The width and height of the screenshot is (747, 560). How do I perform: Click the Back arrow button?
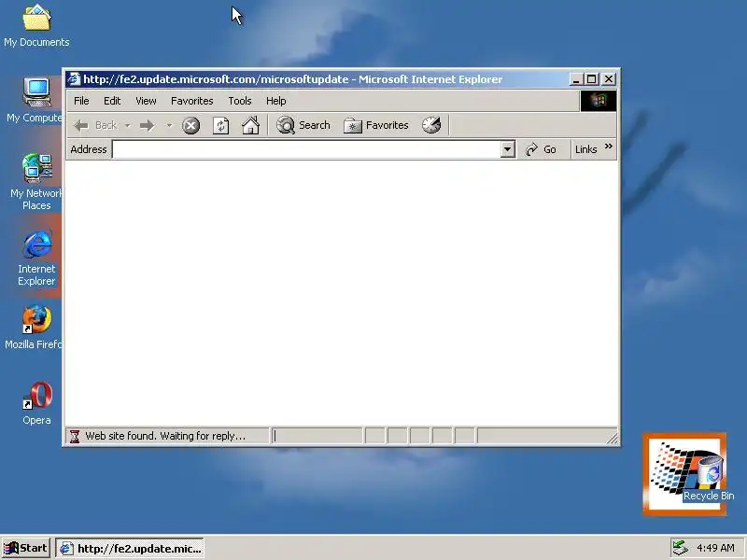click(x=95, y=125)
